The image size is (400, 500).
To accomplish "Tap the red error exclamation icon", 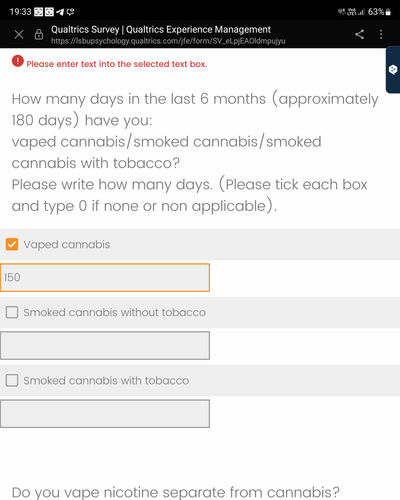I will (18, 61).
